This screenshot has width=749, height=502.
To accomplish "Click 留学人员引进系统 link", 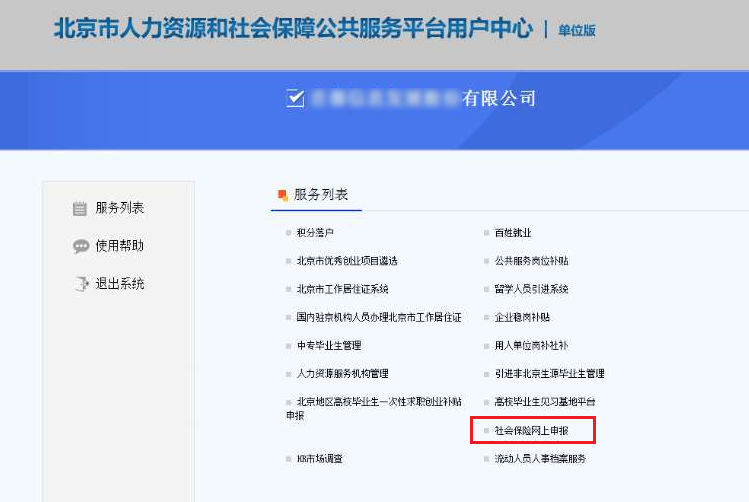I will coord(531,289).
